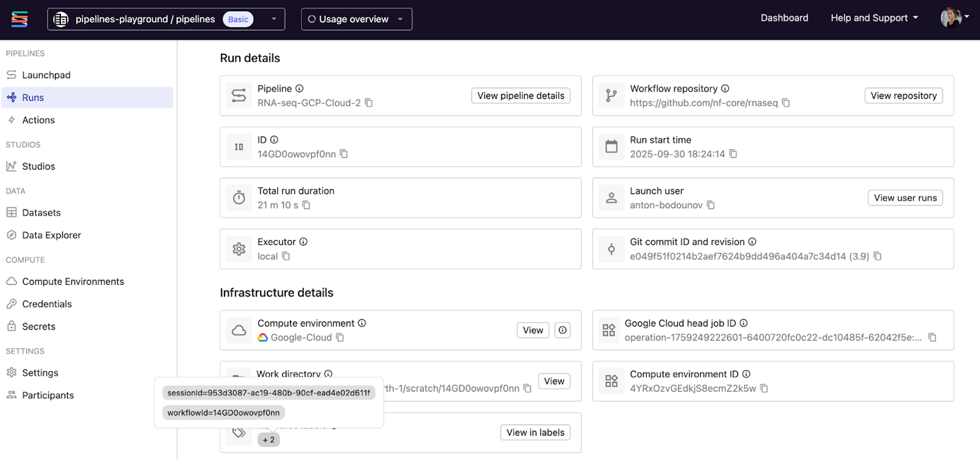The width and height of the screenshot is (980, 460).
Task: Expand the Usage overview dropdown
Action: [x=357, y=19]
